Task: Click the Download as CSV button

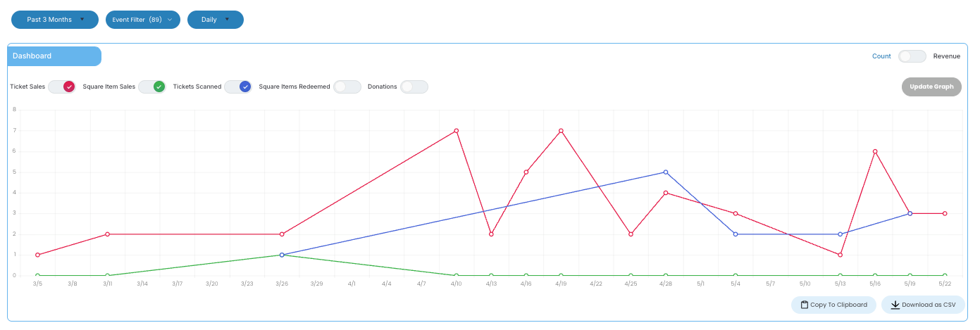Action: (x=922, y=305)
